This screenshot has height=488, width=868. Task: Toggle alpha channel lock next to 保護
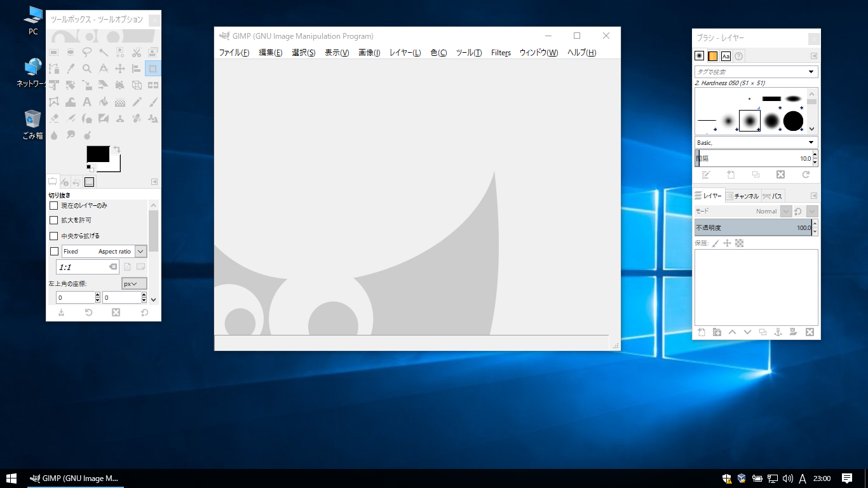click(x=739, y=243)
